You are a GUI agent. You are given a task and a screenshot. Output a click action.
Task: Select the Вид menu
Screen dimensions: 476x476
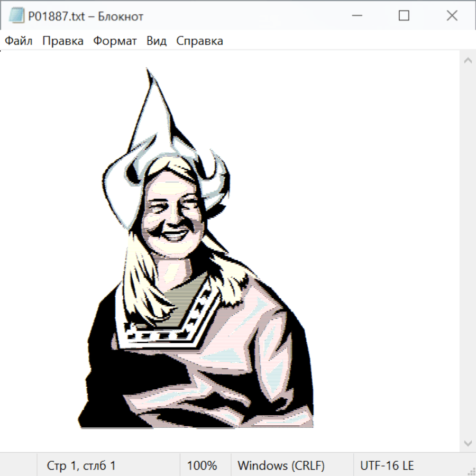[x=156, y=41]
